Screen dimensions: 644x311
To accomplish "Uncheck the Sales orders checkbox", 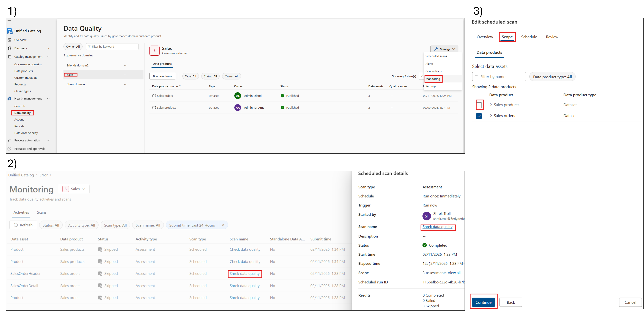I will coord(479,116).
